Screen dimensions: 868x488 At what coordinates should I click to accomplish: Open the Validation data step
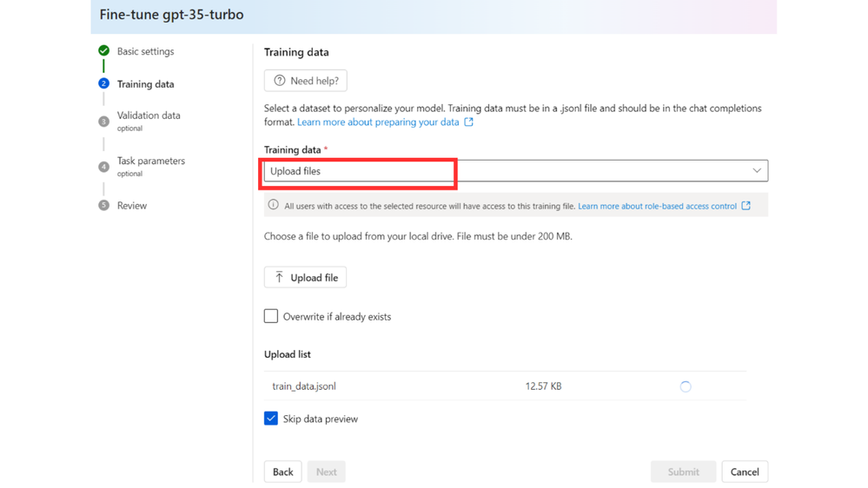tap(149, 115)
